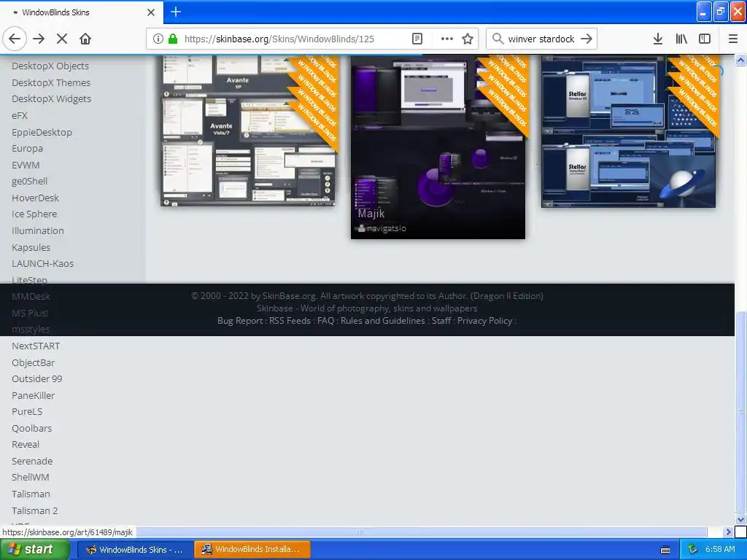Open the PureLS category

(27, 412)
